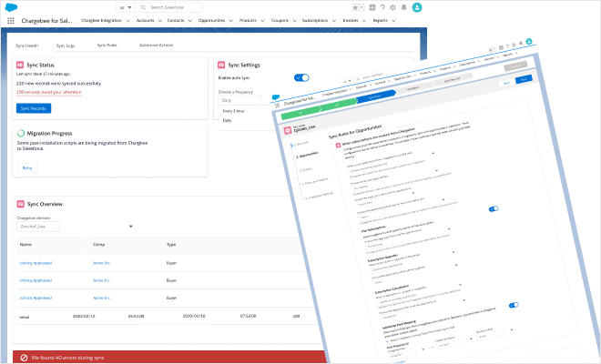Image resolution: width=601 pixels, height=364 pixels.
Task: Toggle the lower switch in the Sync Rules window
Action: 514,305
